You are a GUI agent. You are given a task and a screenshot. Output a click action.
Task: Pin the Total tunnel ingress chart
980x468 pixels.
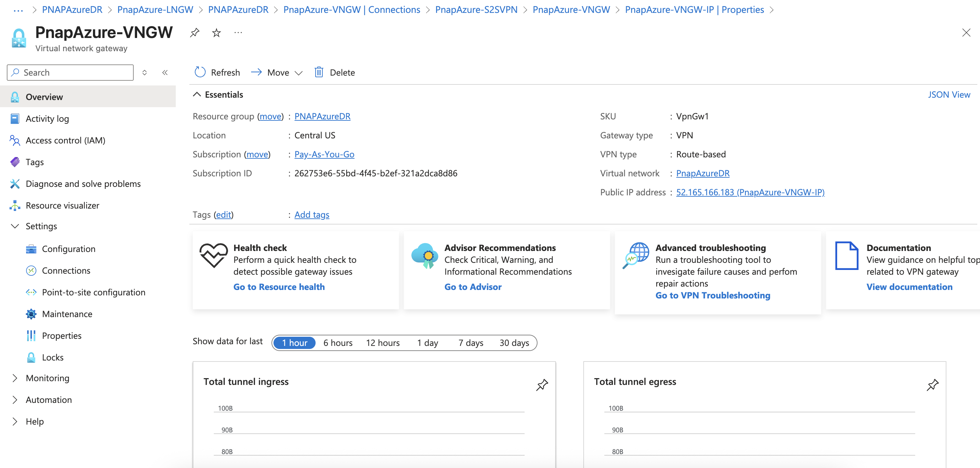[x=542, y=385]
